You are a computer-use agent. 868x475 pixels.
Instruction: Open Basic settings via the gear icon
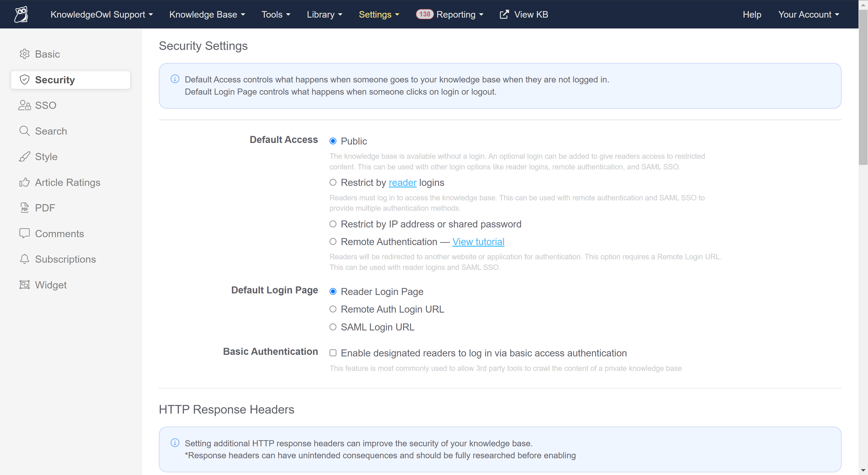pyautogui.click(x=25, y=54)
